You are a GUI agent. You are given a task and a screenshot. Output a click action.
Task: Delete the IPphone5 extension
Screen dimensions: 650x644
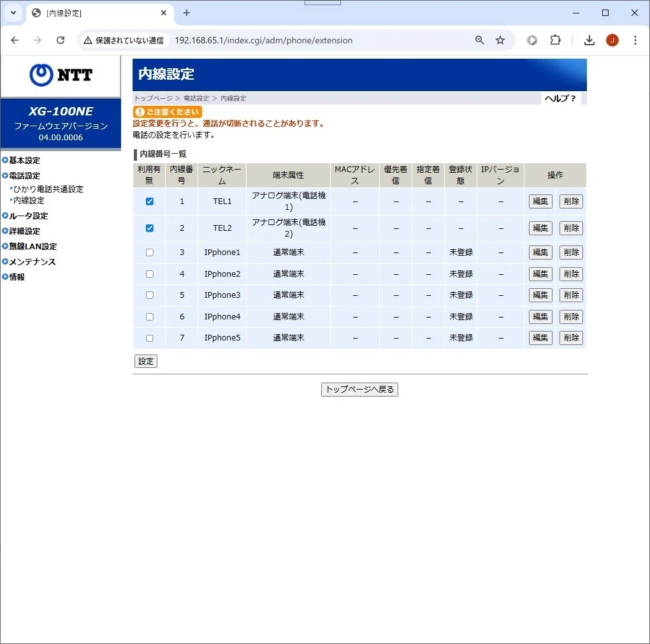click(x=571, y=338)
